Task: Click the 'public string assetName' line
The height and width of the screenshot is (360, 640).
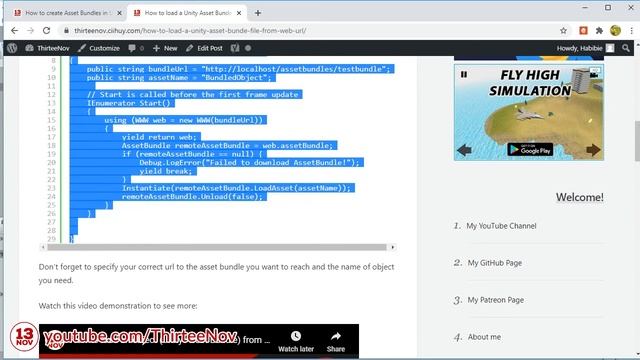Action: point(178,78)
